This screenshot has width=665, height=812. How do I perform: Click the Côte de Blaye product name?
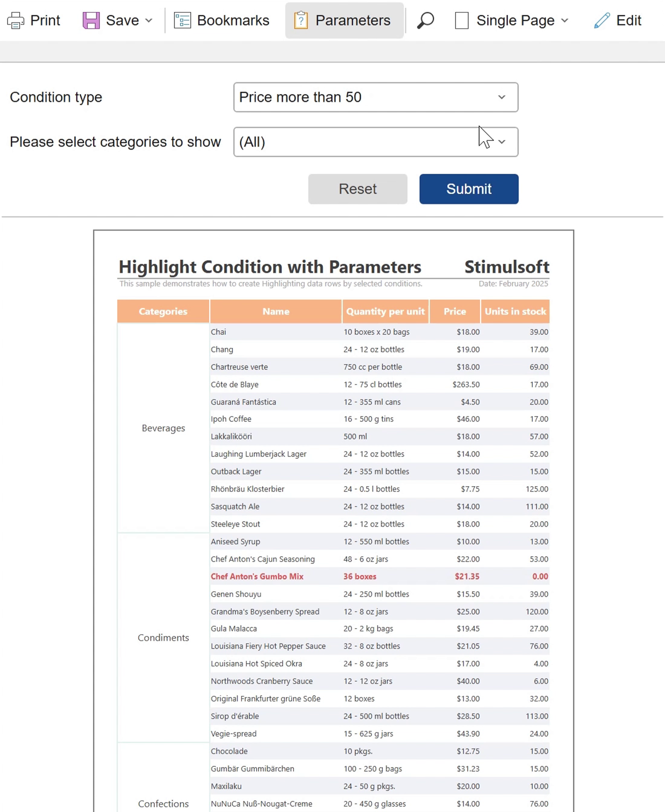tap(235, 384)
